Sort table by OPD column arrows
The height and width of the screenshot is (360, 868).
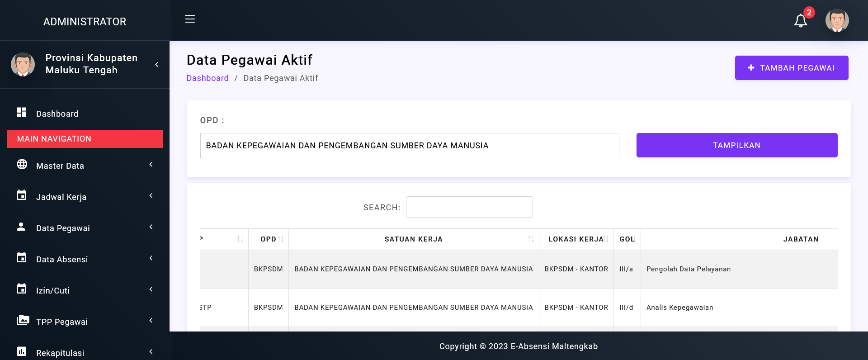(281, 239)
